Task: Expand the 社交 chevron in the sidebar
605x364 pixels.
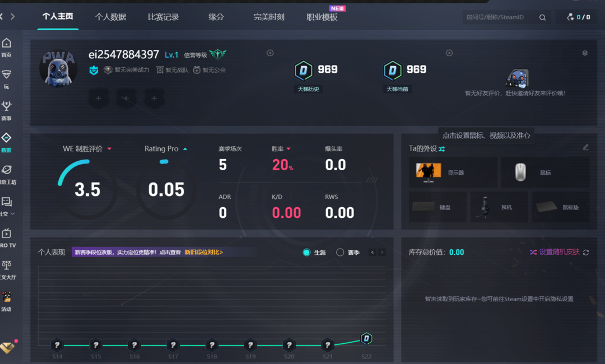Action: [x=13, y=213]
